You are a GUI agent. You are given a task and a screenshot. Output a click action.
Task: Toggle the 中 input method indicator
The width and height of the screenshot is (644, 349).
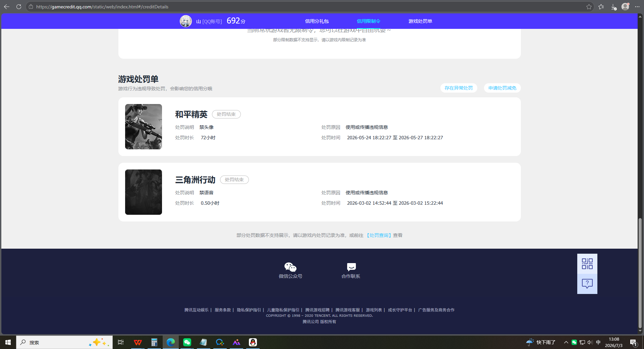[x=598, y=342]
